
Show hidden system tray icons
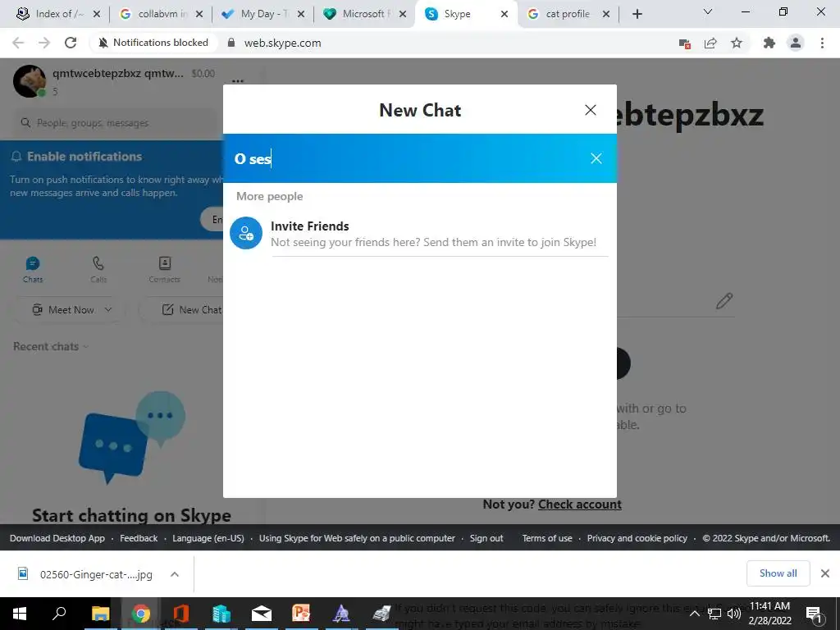pyautogui.click(x=694, y=614)
